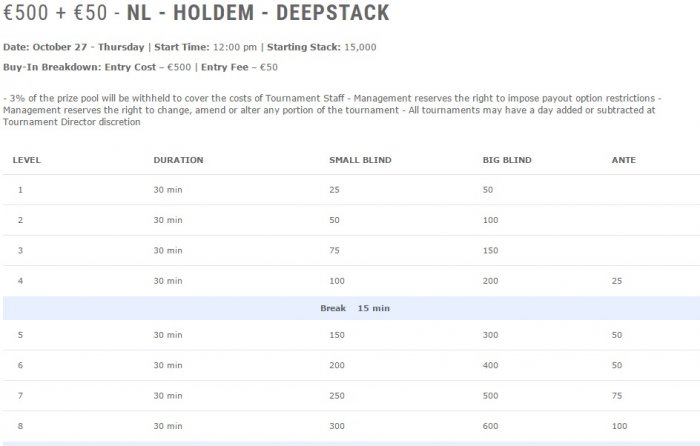The width and height of the screenshot is (700, 446).
Task: Select the level 4 ante value 25
Action: coord(617,281)
